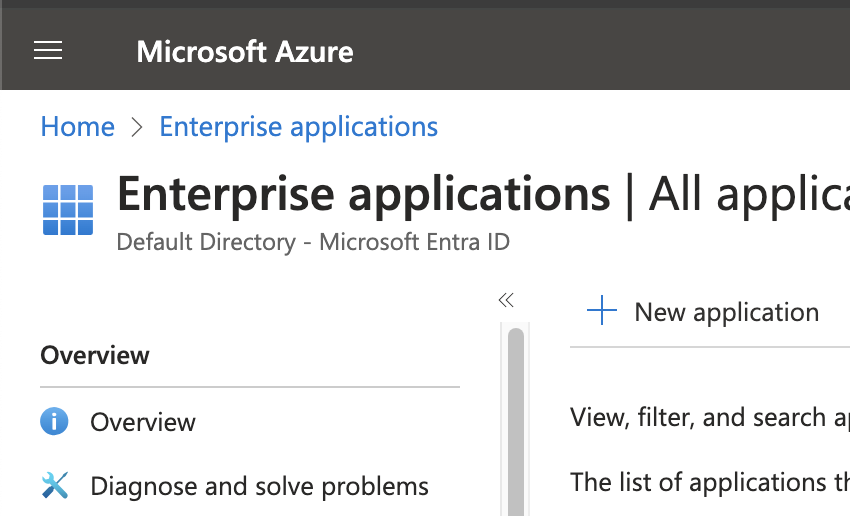Click the bold Overview section header

pos(95,356)
